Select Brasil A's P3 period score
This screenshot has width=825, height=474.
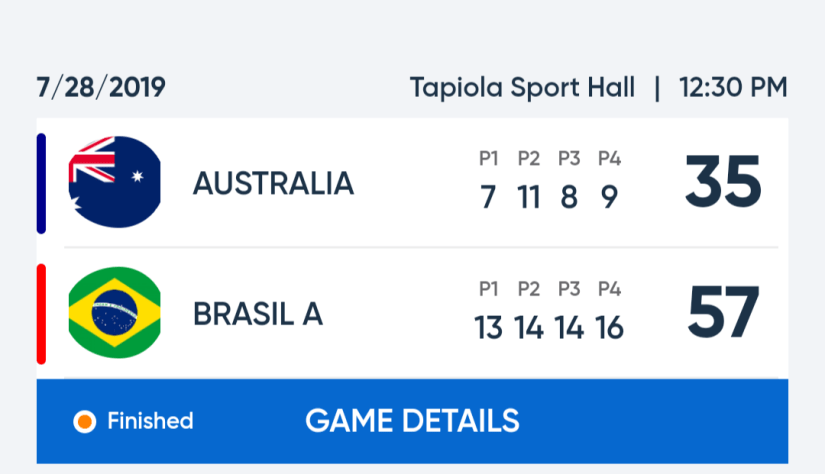(569, 327)
